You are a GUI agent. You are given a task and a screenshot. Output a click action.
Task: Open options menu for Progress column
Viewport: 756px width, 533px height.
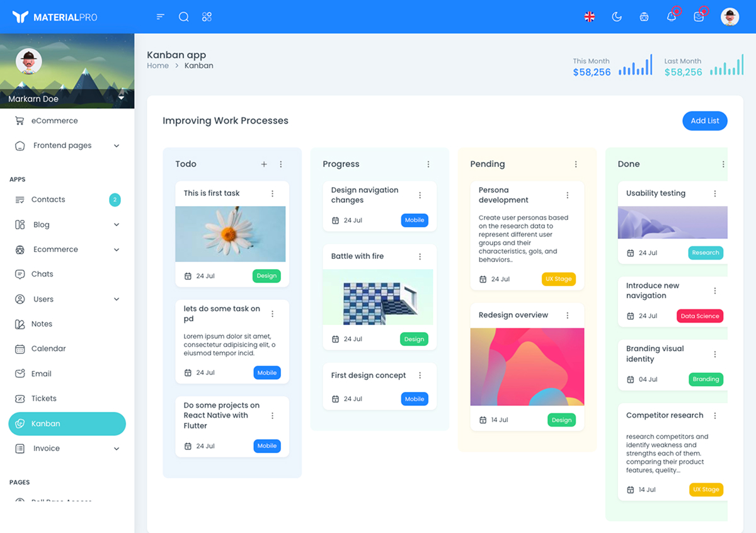pyautogui.click(x=428, y=164)
